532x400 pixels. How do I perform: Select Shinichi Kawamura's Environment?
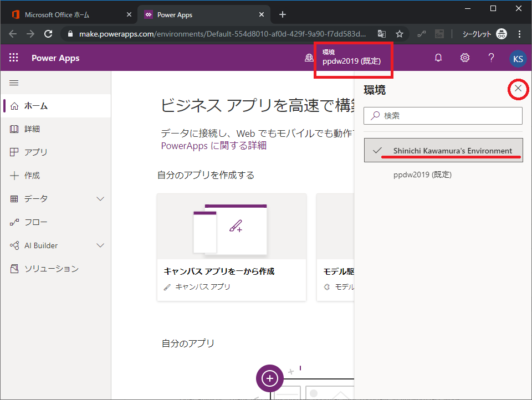(443, 150)
